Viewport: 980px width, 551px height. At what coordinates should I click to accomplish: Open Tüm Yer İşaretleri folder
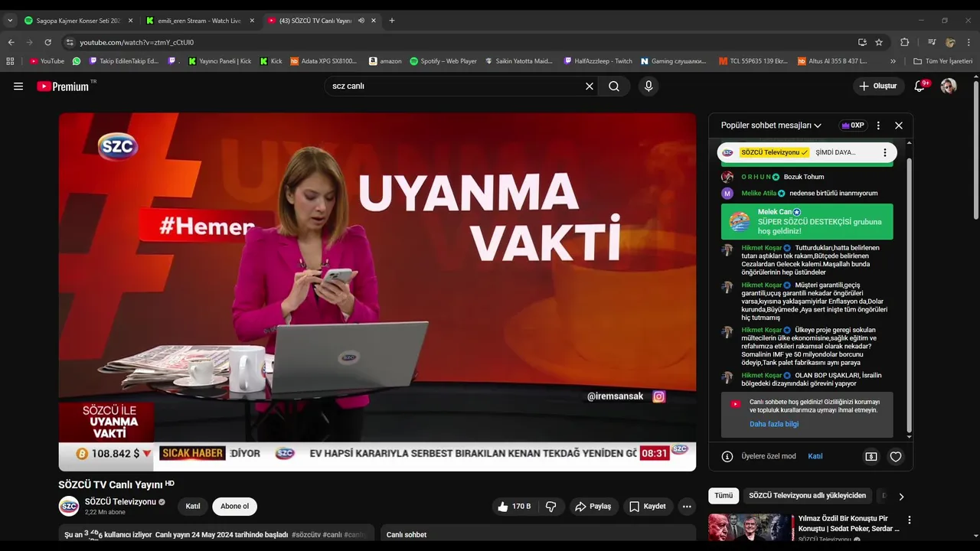pos(943,61)
